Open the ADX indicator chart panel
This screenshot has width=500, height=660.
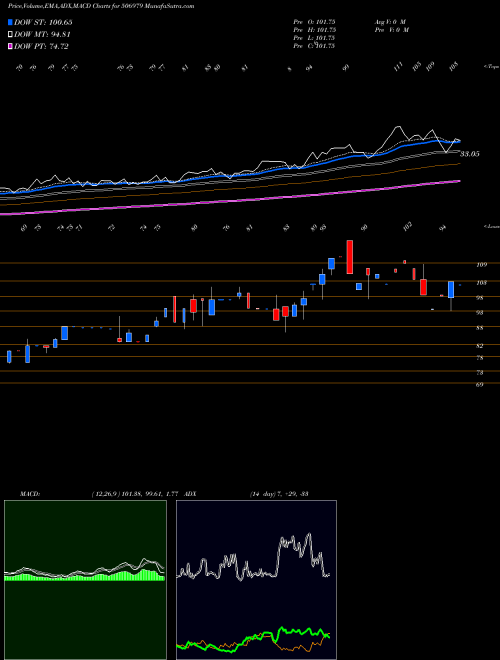click(256, 580)
